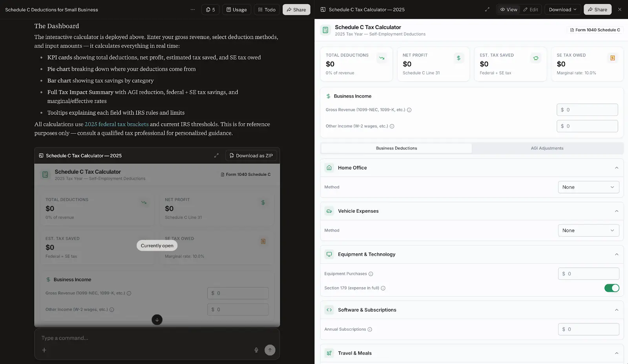Open the Home Office Method dropdown
This screenshot has height=364, width=628.
click(x=588, y=187)
